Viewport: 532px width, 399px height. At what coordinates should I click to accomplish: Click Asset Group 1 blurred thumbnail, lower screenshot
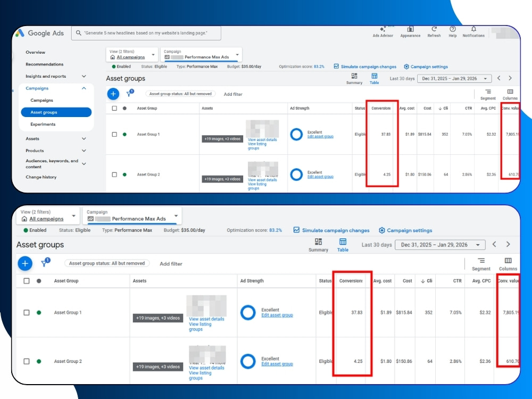point(206,306)
